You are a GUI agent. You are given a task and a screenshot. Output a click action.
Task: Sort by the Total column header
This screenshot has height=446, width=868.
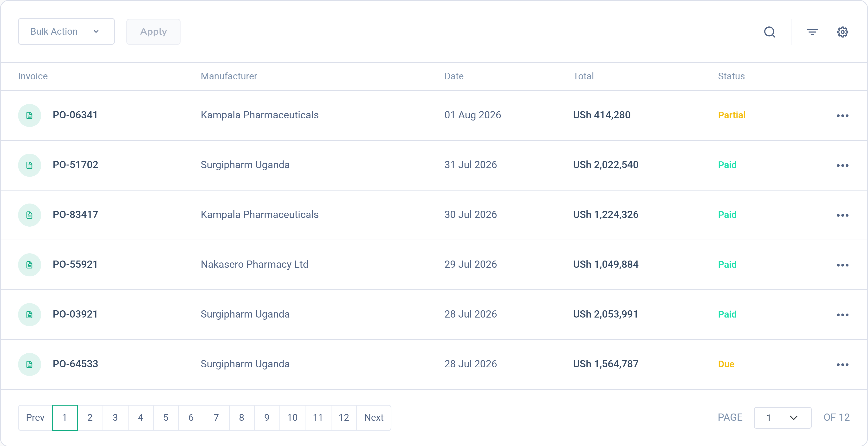583,76
